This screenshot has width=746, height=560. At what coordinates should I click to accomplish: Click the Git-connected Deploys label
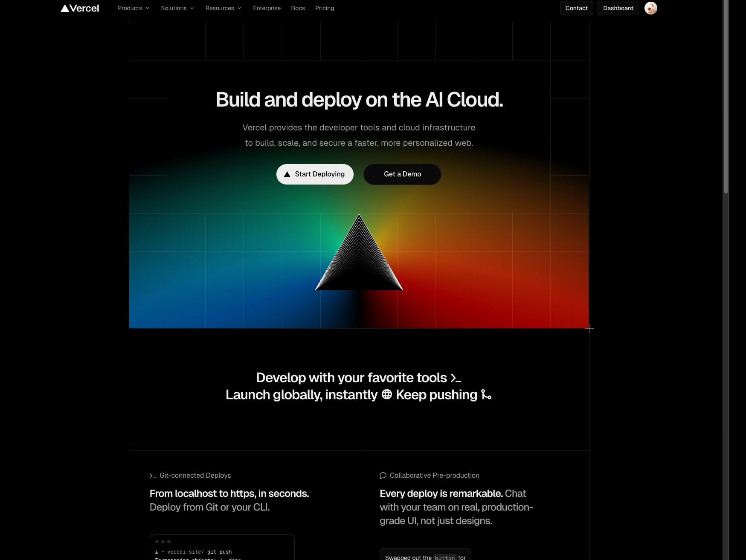coord(195,476)
